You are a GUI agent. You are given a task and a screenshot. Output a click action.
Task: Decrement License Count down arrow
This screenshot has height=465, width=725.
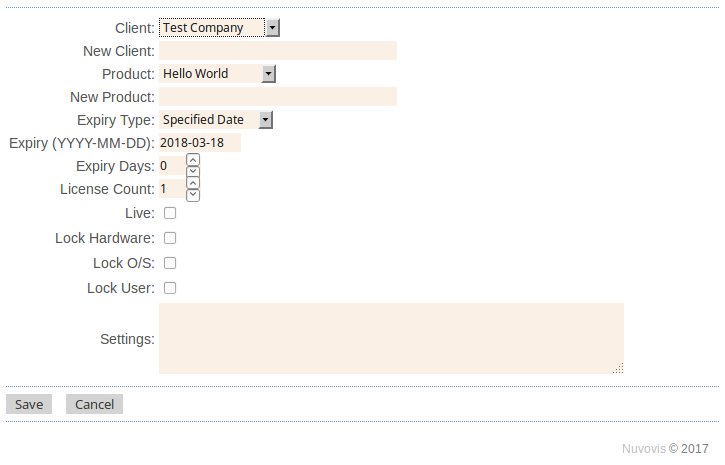click(x=193, y=194)
